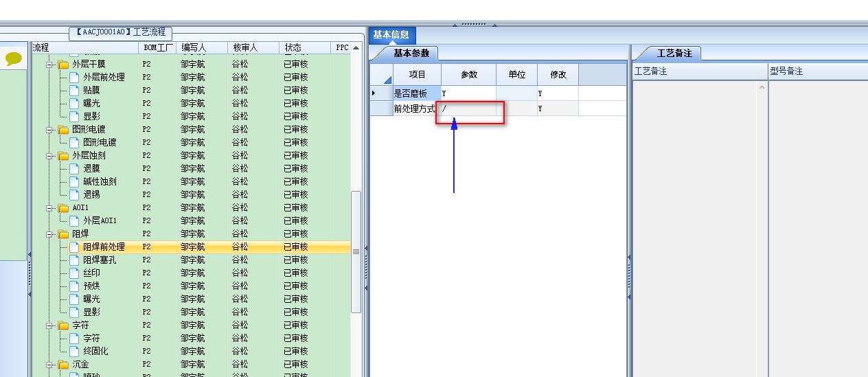Select the 碱性蚀刻 tree row

click(x=191, y=181)
